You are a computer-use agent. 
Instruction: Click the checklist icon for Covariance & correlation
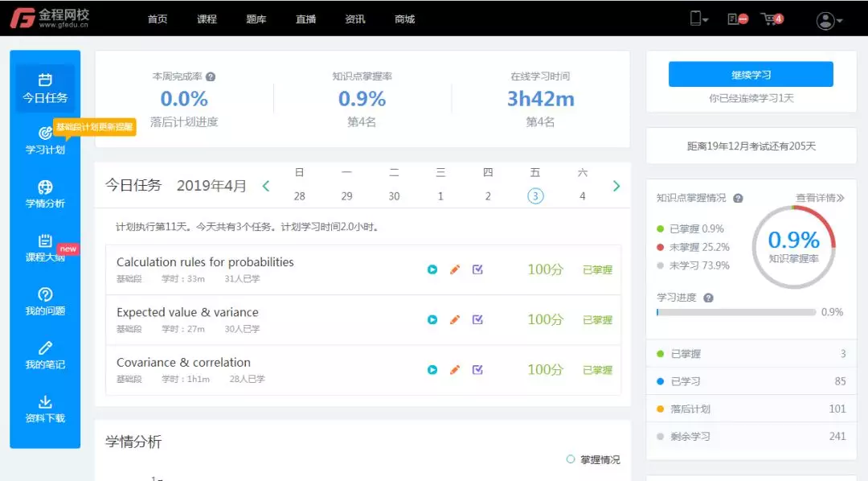[x=477, y=369]
